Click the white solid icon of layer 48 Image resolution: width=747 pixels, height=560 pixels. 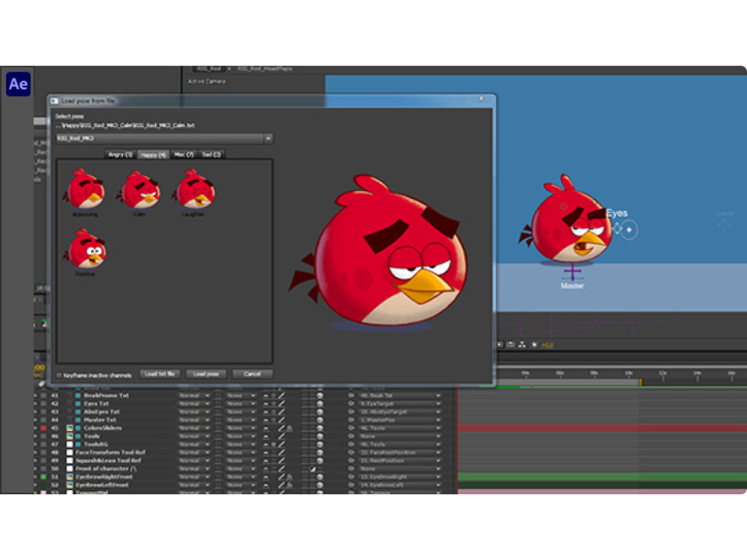(69, 452)
